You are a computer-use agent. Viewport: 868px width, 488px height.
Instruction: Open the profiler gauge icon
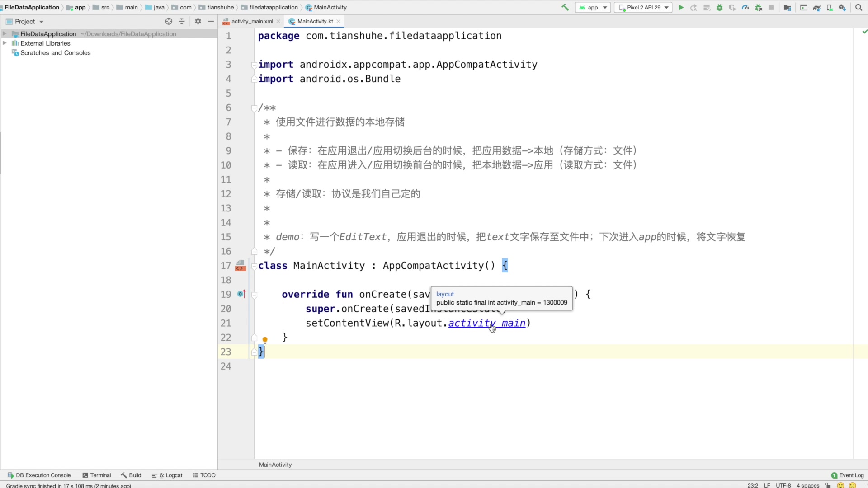[745, 7]
